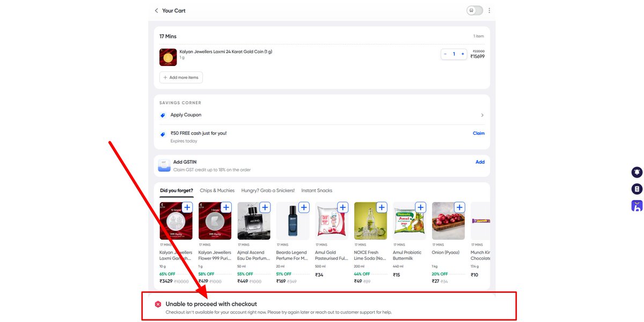Click the ₹15699 price text
Screen dimensions: 644x322
click(x=477, y=56)
